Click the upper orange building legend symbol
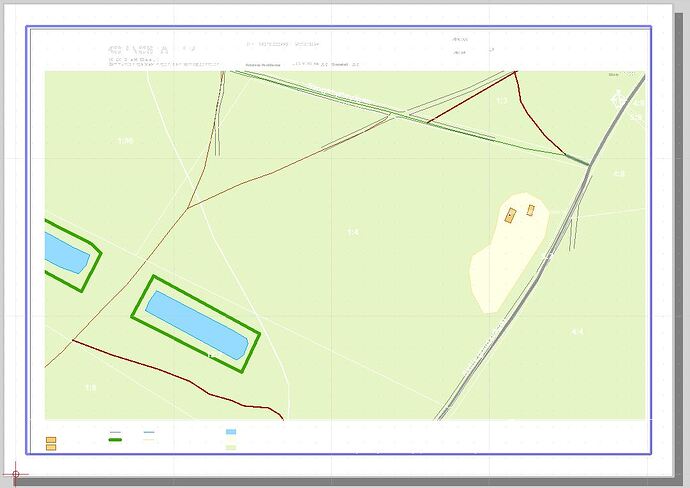 click(x=51, y=440)
